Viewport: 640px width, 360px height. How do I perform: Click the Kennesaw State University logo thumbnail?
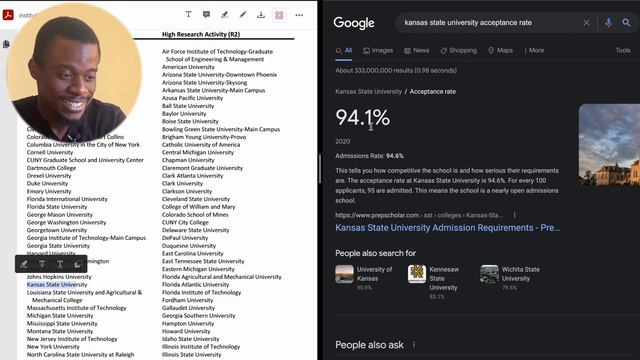[417, 274]
